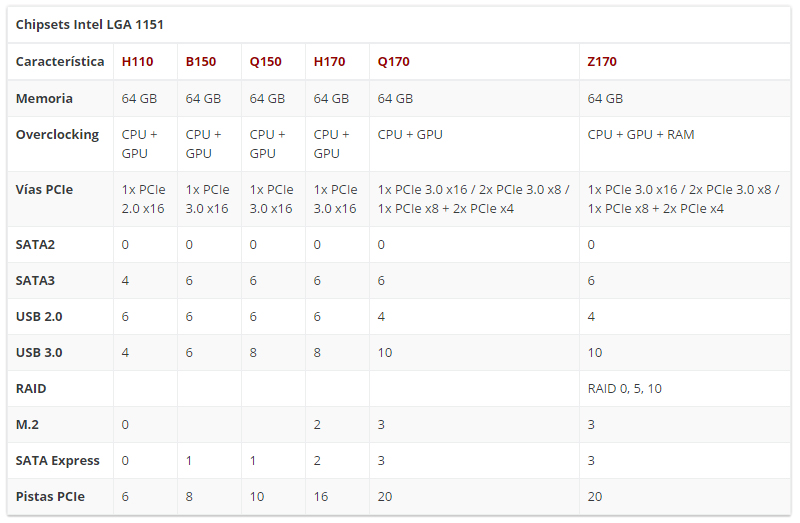Click the USB 2.0 row label

point(39,317)
